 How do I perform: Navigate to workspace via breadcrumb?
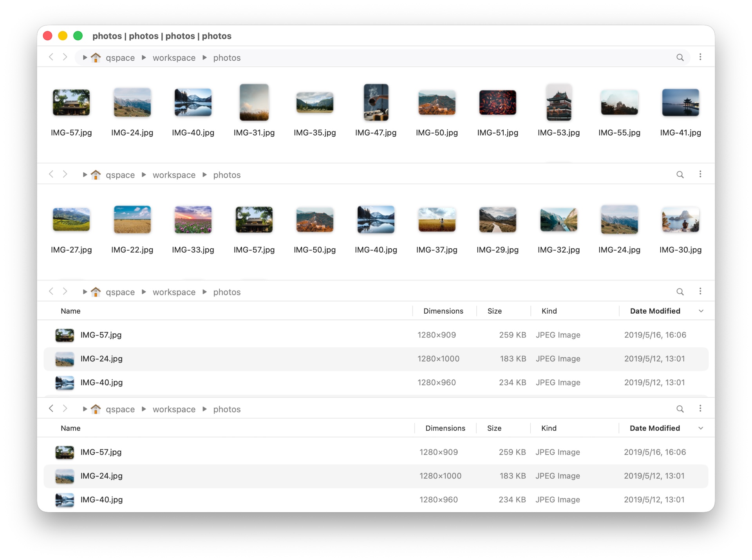[174, 57]
